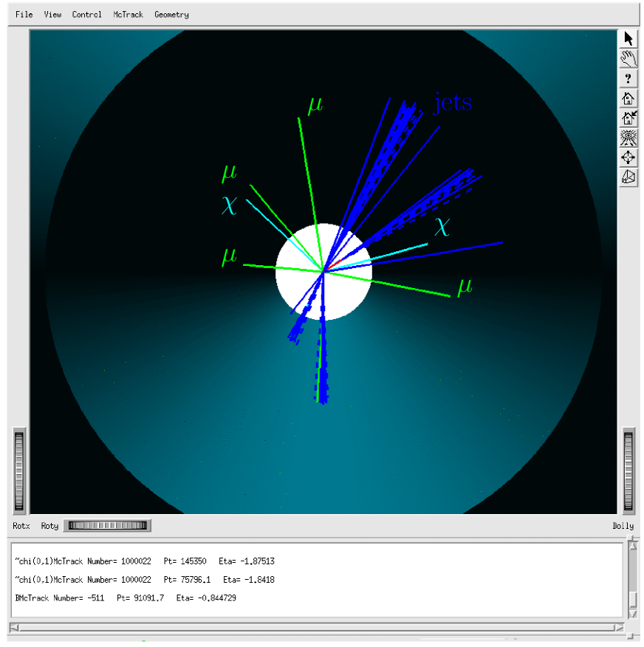Open the File menu
The width and height of the screenshot is (644, 647).
pyautogui.click(x=24, y=15)
